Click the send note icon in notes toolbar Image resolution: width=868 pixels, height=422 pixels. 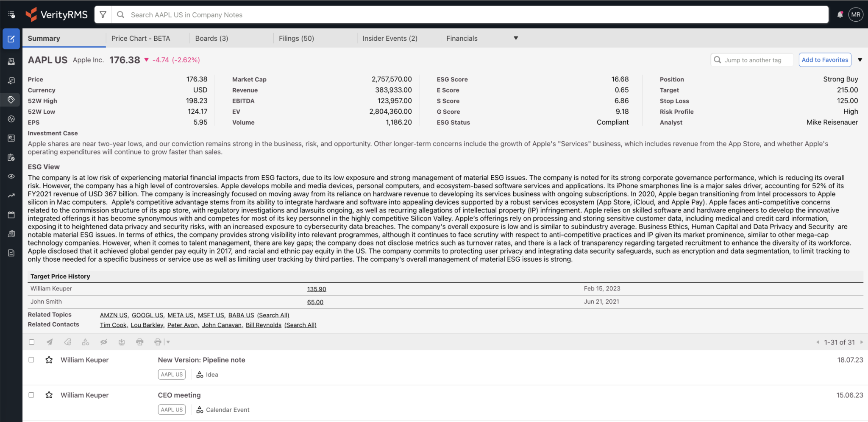pyautogui.click(x=50, y=342)
